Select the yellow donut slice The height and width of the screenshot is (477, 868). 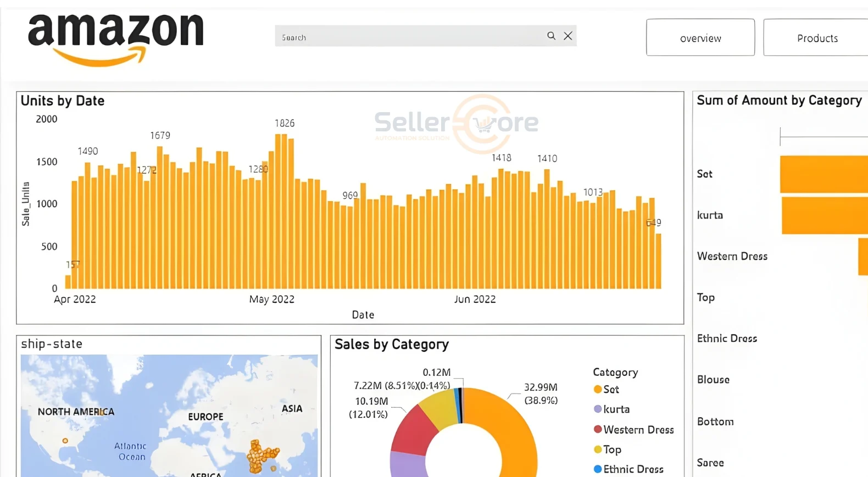[x=439, y=409]
